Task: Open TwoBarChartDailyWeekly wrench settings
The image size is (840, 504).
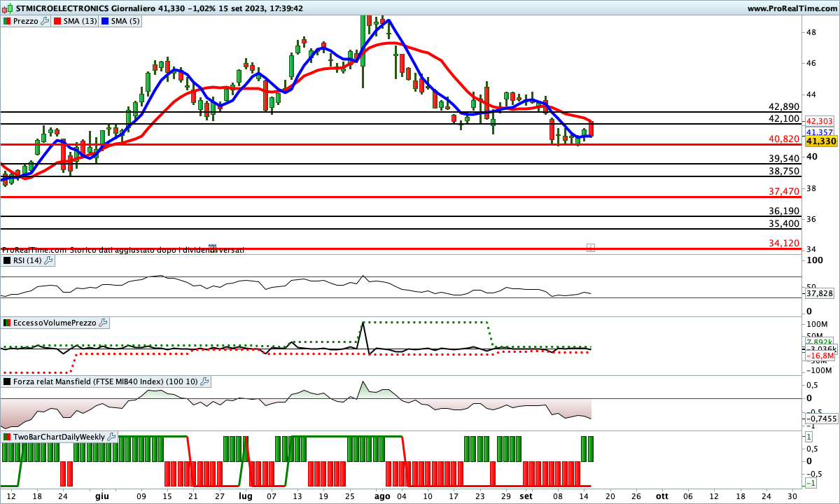Action: tap(112, 437)
